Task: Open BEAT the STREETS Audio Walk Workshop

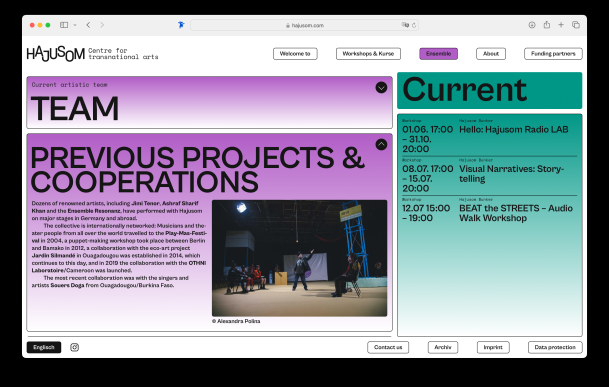Action: (x=516, y=213)
